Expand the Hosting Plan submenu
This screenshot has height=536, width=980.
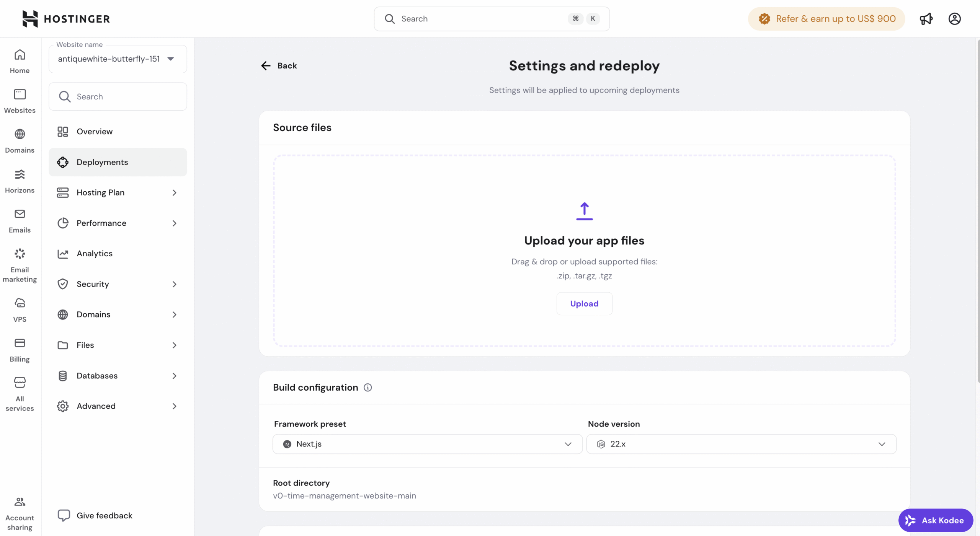(x=118, y=192)
